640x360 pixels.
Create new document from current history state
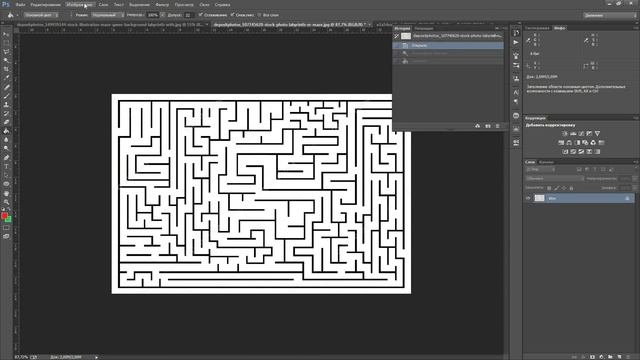(478, 126)
